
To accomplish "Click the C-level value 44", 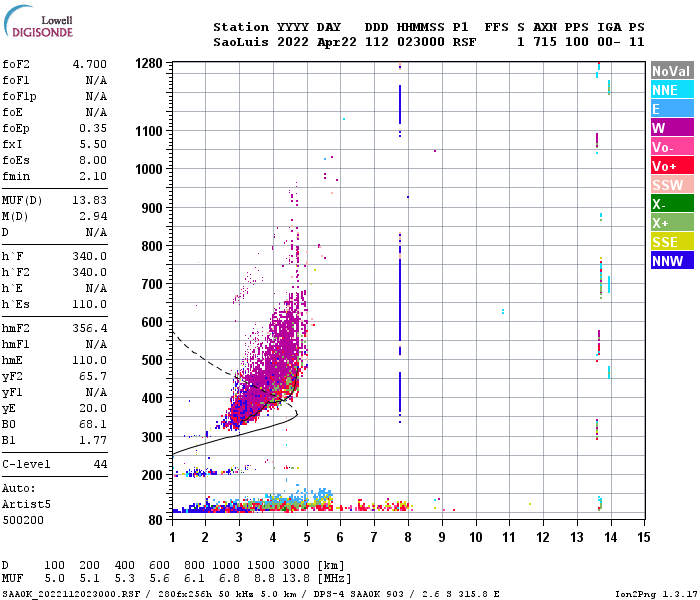I will (100, 464).
